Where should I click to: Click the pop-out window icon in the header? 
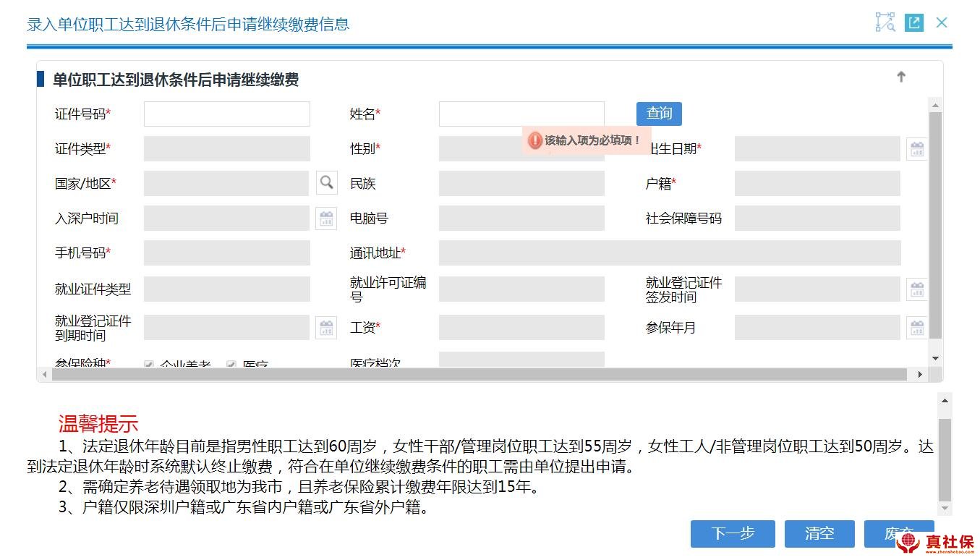(x=914, y=22)
